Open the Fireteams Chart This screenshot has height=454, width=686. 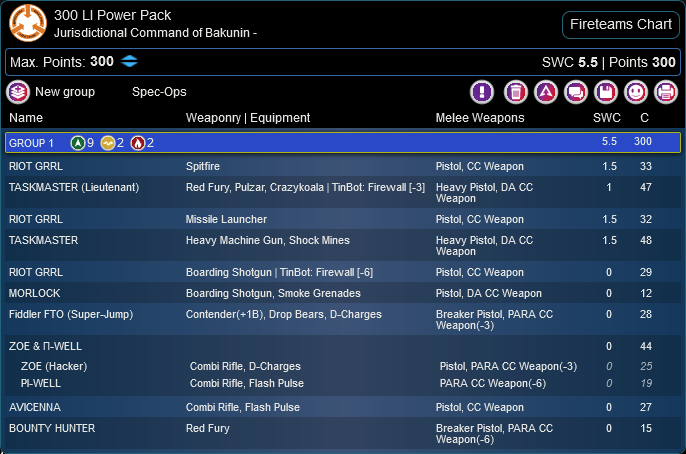click(x=620, y=24)
